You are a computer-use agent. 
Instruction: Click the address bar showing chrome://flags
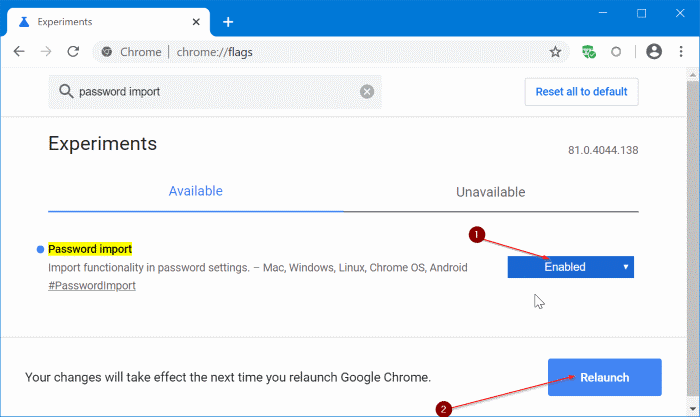(x=330, y=52)
